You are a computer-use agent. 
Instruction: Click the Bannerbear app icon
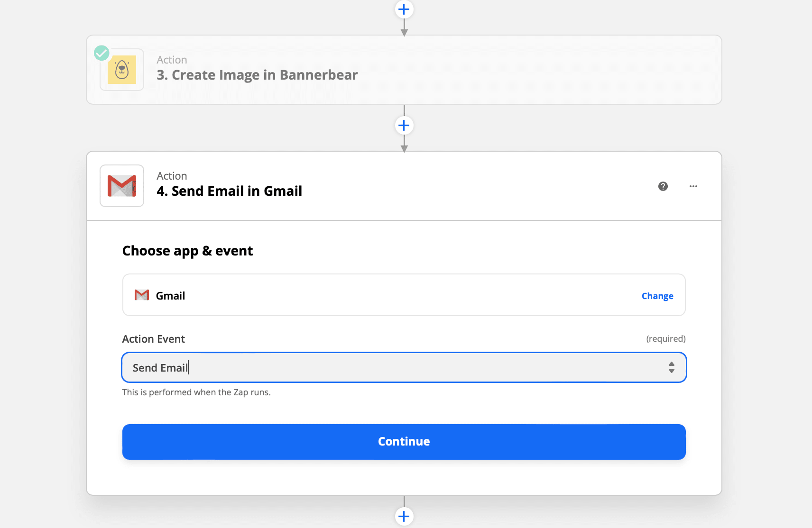122,70
